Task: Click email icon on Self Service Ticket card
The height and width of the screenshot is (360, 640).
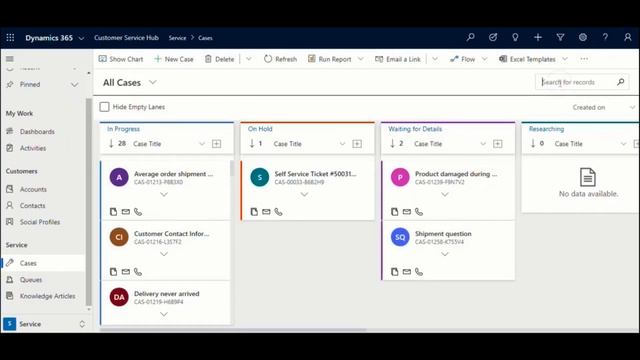Action: [x=266, y=212]
